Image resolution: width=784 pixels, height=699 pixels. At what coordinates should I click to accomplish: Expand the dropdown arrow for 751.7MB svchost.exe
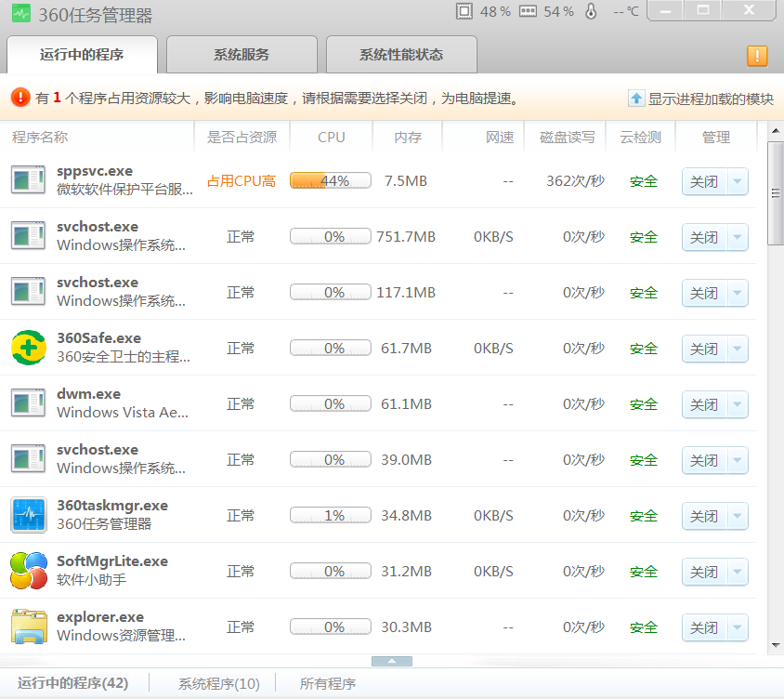(738, 237)
